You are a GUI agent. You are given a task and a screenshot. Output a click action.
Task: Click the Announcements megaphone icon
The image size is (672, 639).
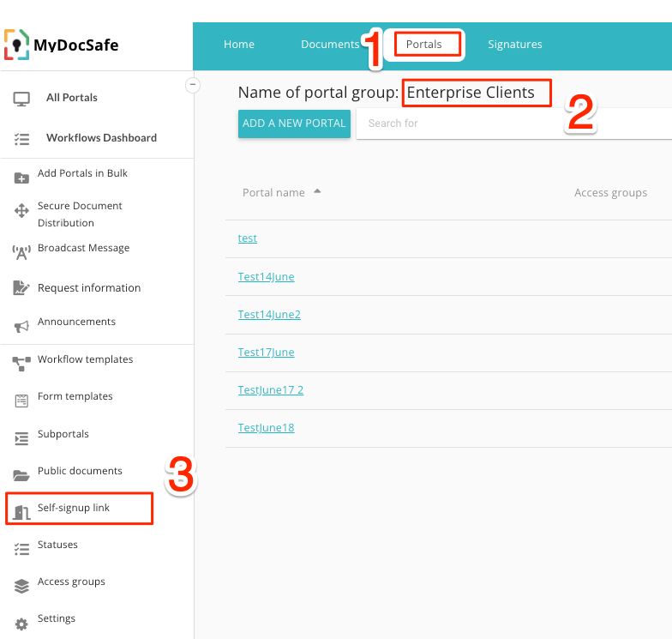point(21,326)
